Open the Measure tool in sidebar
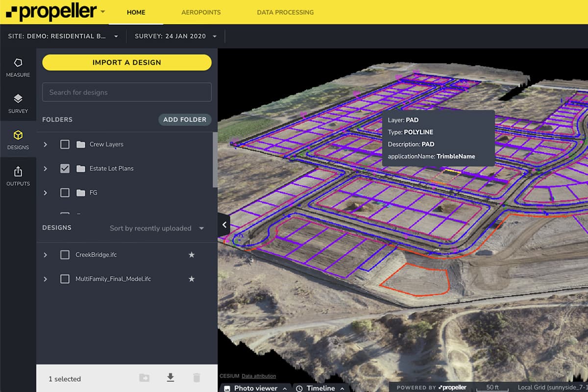This screenshot has height=392, width=588. click(x=18, y=68)
